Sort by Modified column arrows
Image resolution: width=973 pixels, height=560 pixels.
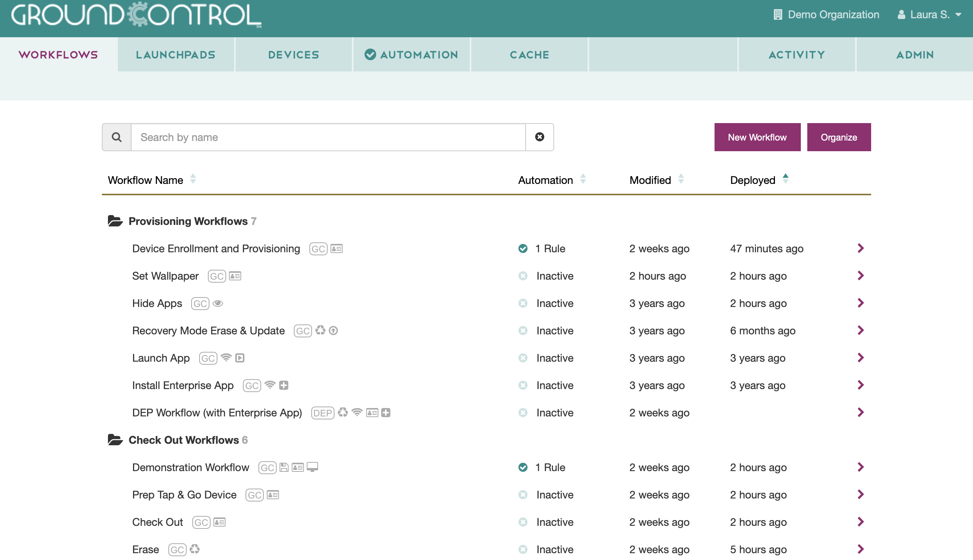tap(681, 179)
